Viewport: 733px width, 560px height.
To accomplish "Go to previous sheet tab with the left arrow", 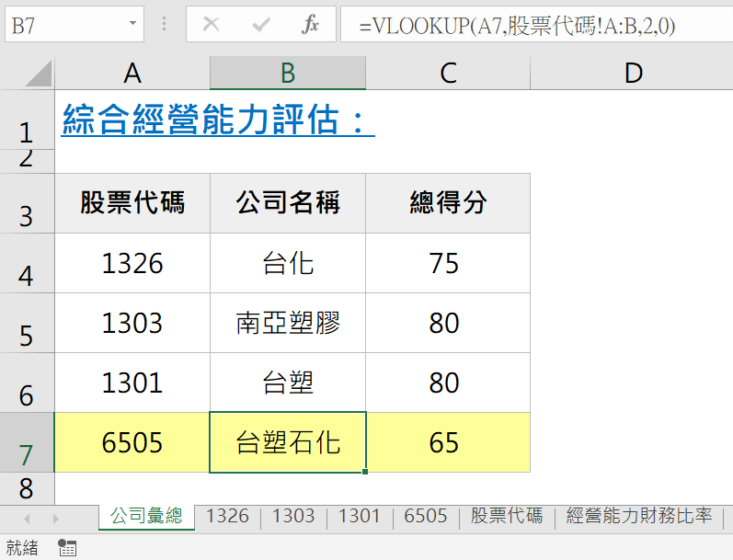I will (27, 519).
